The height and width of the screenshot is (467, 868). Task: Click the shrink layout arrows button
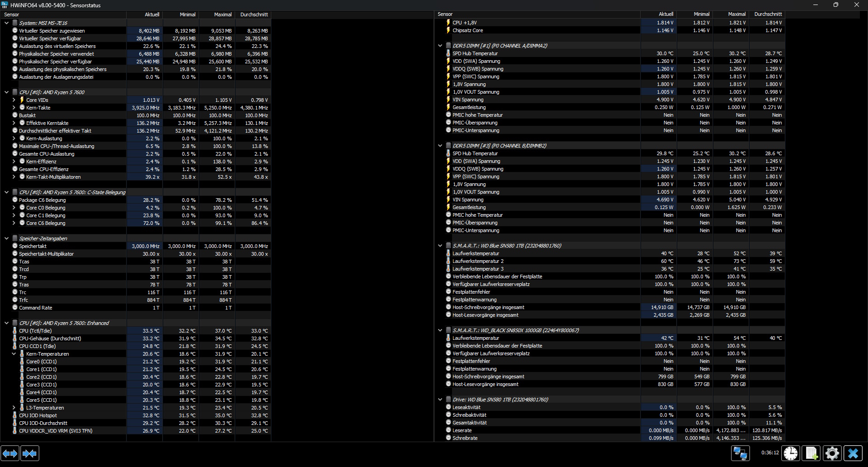[x=30, y=453]
